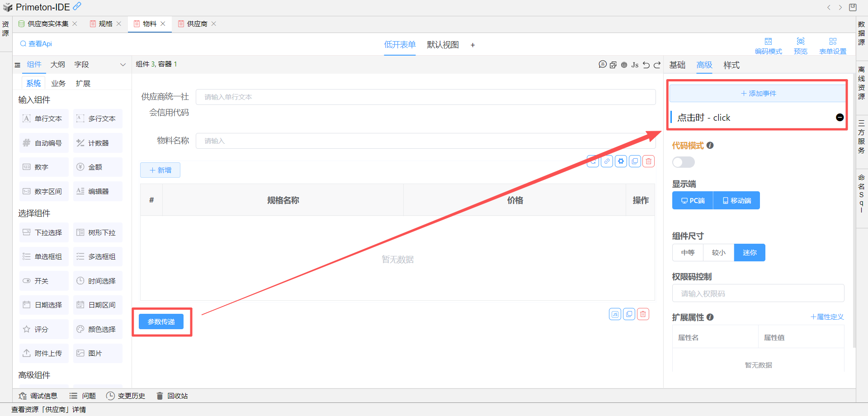This screenshot has width=868, height=416.
Task: Click the 查看Api link
Action: click(x=36, y=44)
